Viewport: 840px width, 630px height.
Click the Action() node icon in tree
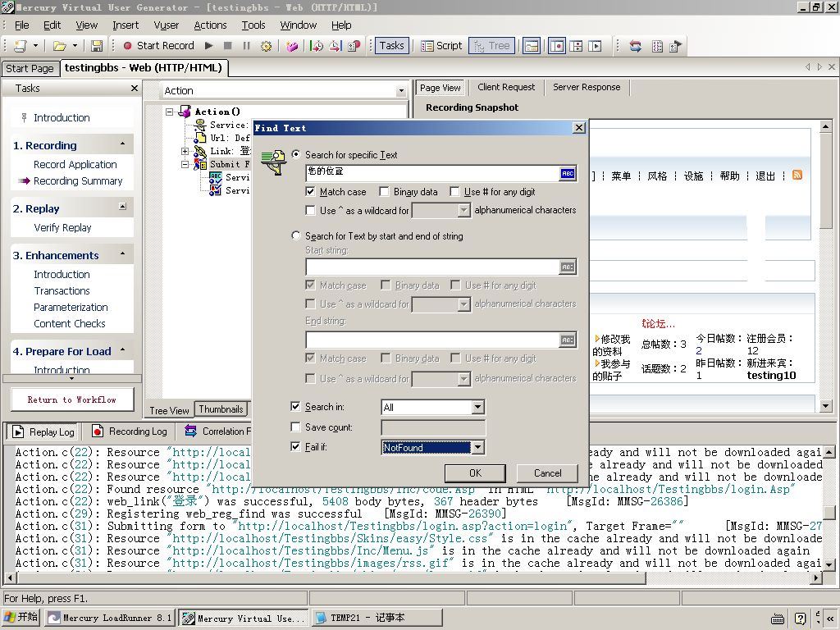coord(185,112)
